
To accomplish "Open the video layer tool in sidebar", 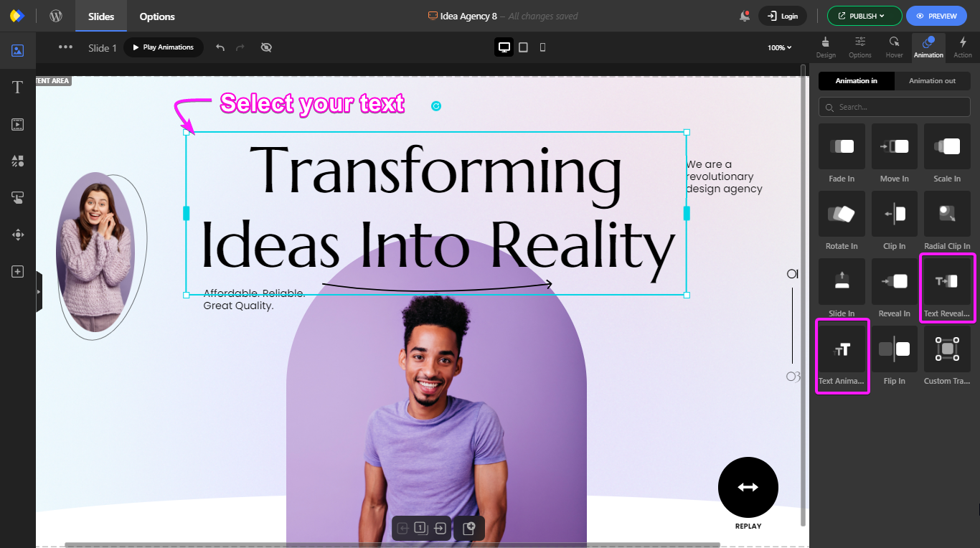I will click(x=17, y=124).
